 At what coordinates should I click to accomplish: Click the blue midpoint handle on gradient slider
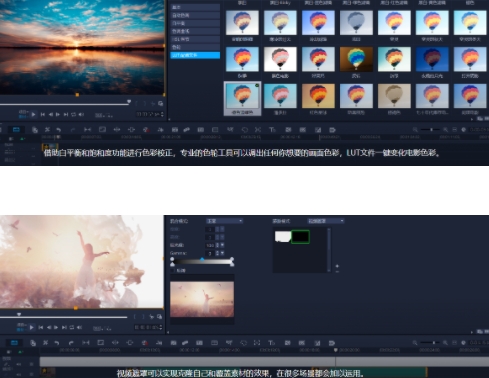(x=202, y=259)
